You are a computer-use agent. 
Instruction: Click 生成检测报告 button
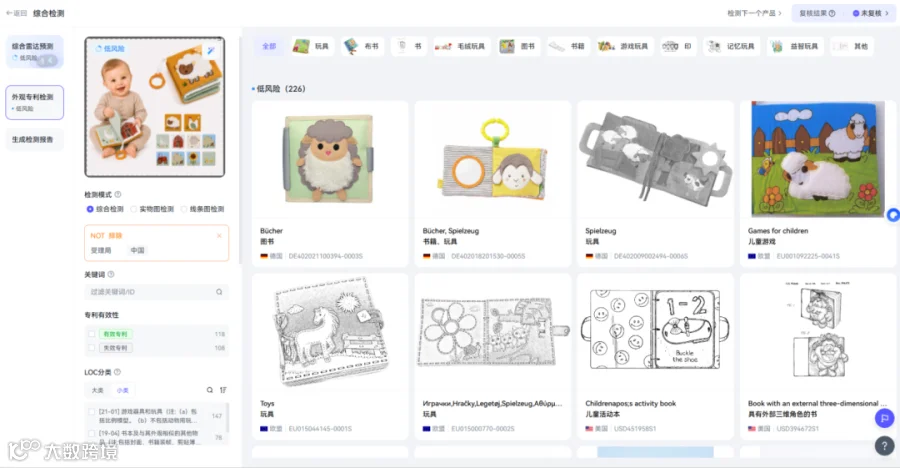[x=34, y=140]
